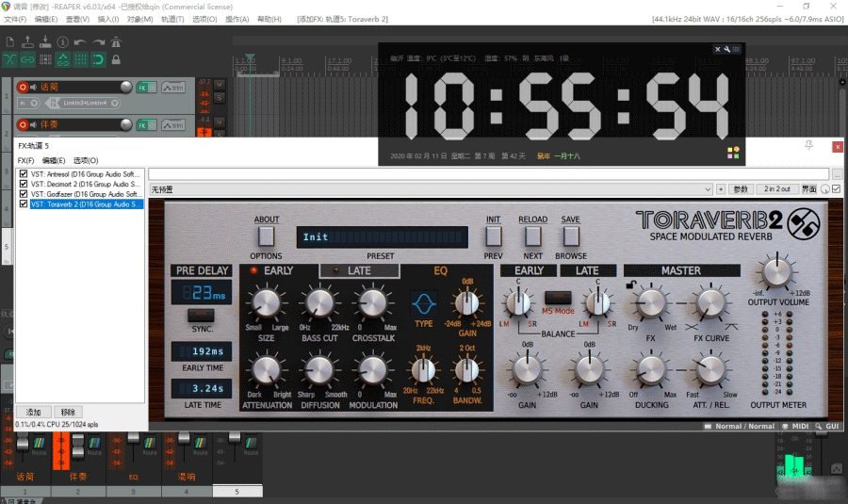Click the 添加 add FX button
The height and width of the screenshot is (504, 848).
pyautogui.click(x=34, y=412)
